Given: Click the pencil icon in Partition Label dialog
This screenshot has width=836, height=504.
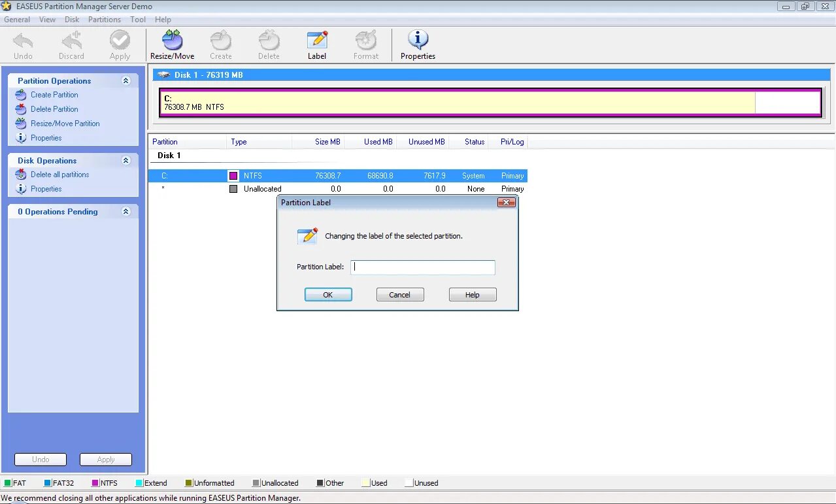Looking at the screenshot, I should point(307,236).
